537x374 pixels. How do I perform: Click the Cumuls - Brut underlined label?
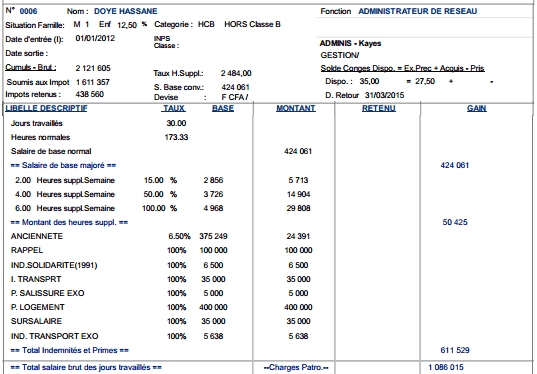tap(31, 67)
